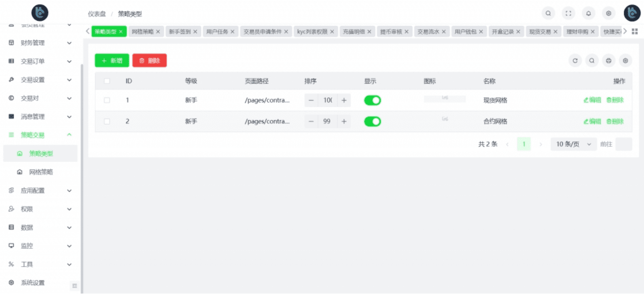Click the logo at top left

tap(40, 13)
